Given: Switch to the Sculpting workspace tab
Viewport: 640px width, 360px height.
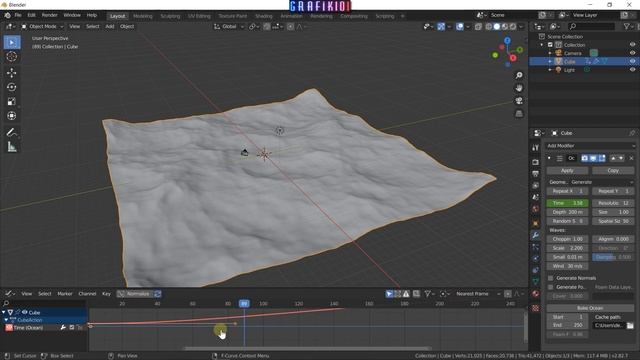Looking at the screenshot, I should pos(170,16).
